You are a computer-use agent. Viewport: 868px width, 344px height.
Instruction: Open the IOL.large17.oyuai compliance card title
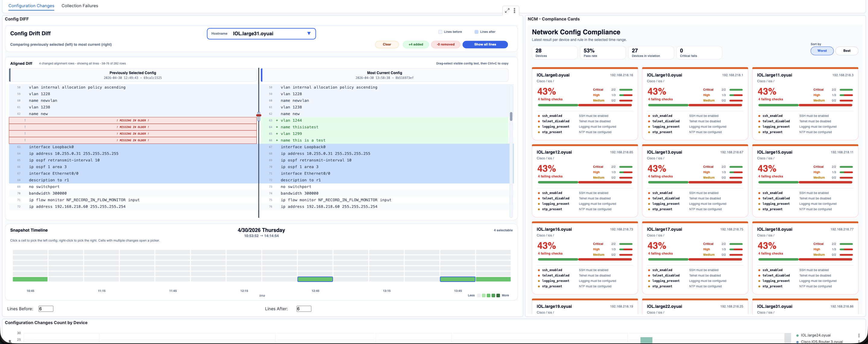(x=664, y=230)
